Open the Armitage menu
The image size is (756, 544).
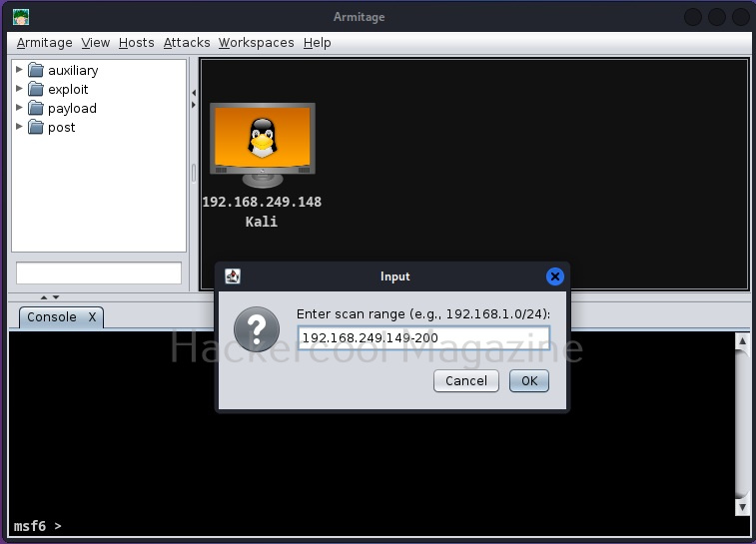tap(44, 43)
